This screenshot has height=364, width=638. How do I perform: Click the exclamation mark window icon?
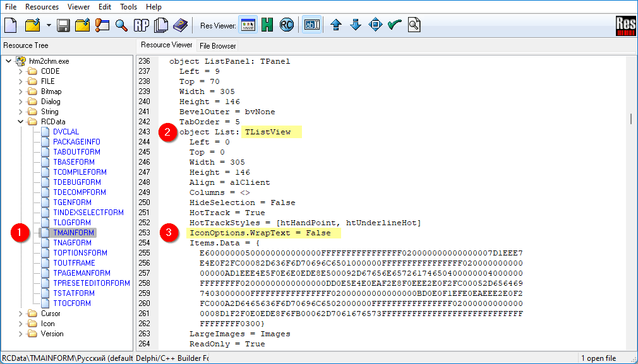pos(102,25)
